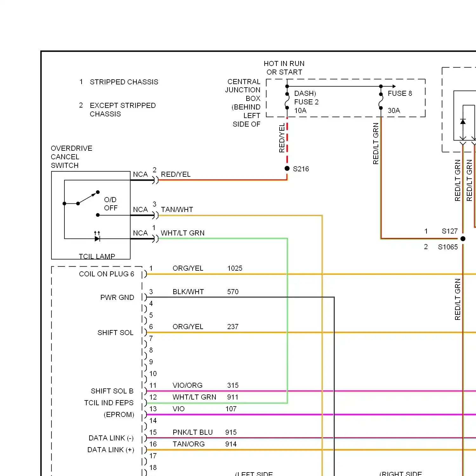Click the S216 splice dot
This screenshot has height=476, width=476.
pyautogui.click(x=287, y=169)
